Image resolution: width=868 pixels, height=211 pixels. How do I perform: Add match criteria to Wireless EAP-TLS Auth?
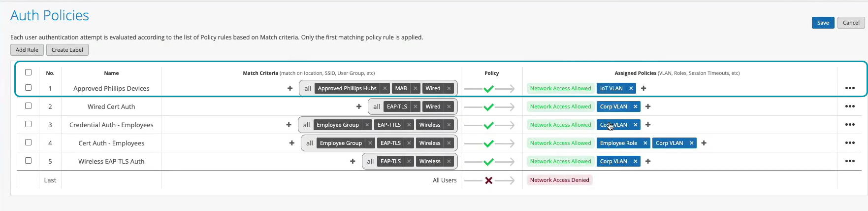[x=353, y=161]
